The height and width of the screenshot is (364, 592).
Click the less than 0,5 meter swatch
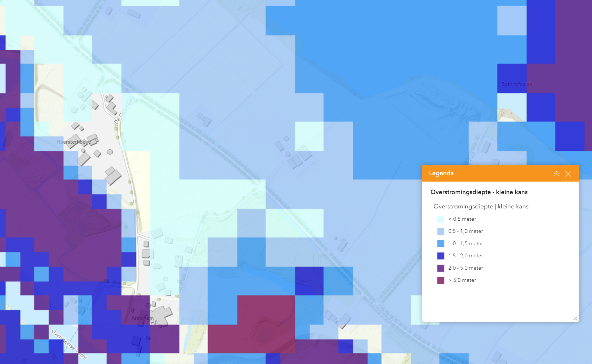point(441,219)
